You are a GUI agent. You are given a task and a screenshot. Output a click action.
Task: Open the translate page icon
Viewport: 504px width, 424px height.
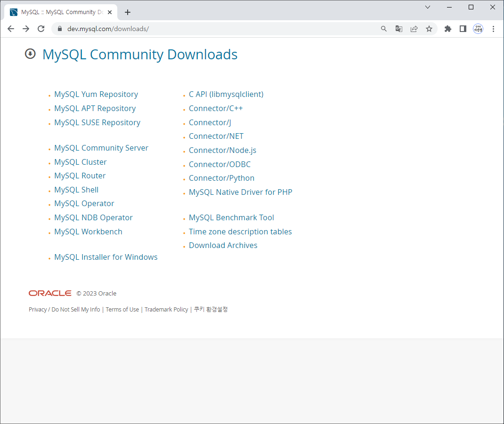click(x=399, y=29)
